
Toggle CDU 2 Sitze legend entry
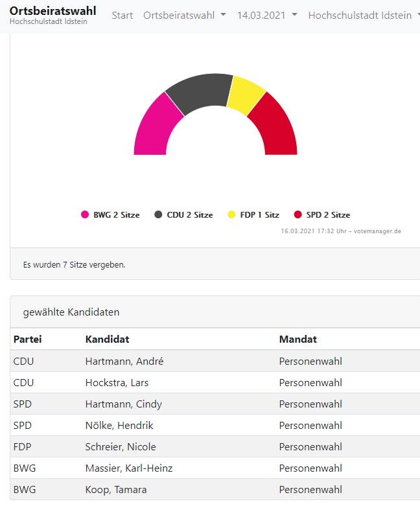pos(183,215)
